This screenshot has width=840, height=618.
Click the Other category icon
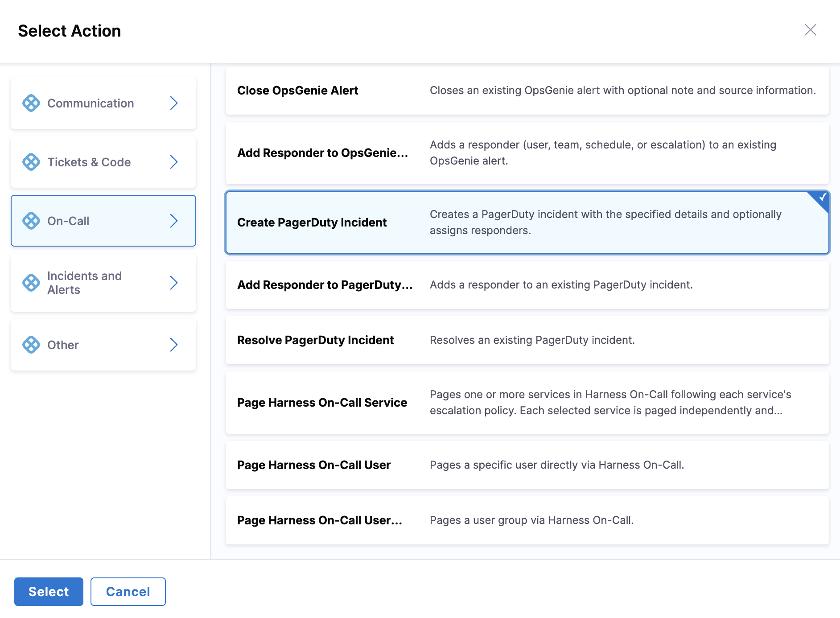pyautogui.click(x=31, y=345)
